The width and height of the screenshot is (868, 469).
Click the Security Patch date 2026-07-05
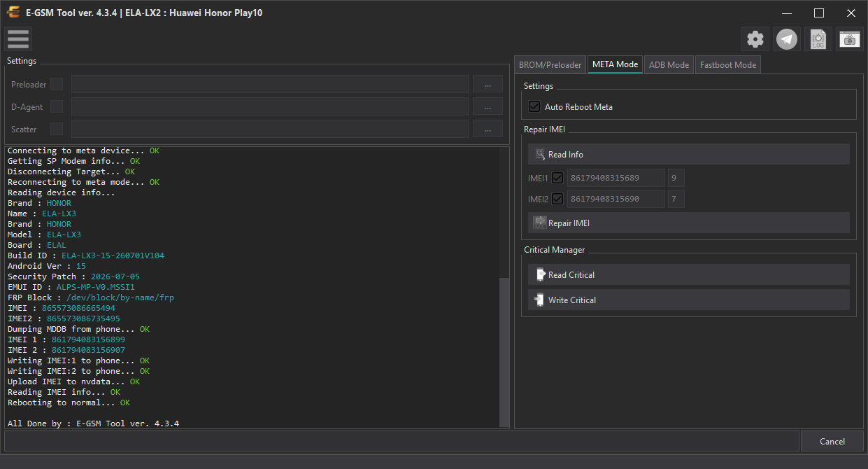[115, 276]
